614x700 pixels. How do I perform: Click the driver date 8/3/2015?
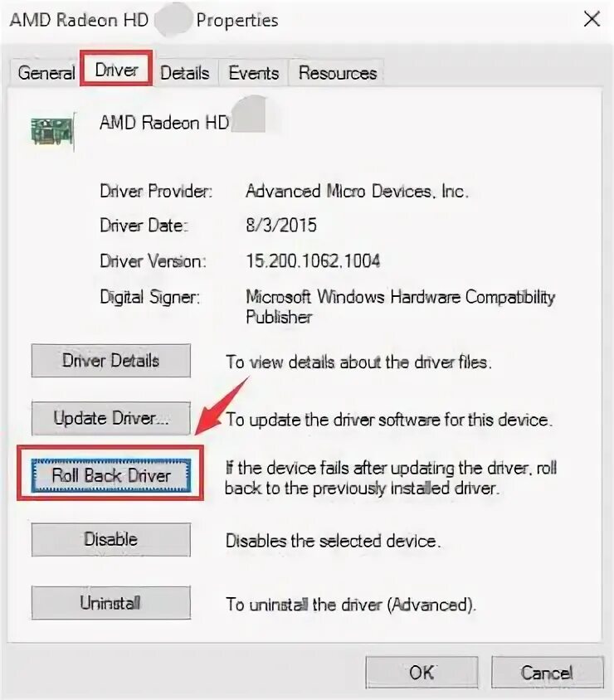coord(281,225)
